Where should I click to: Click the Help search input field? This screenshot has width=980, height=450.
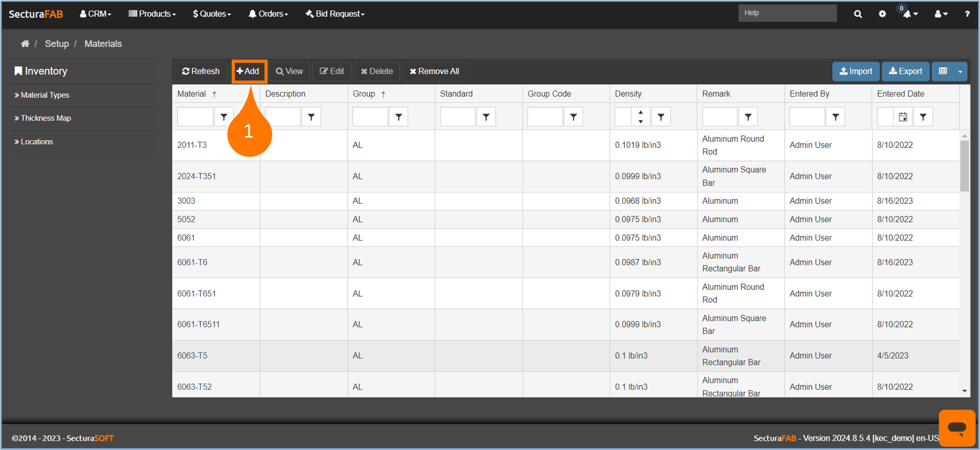pyautogui.click(x=787, y=13)
